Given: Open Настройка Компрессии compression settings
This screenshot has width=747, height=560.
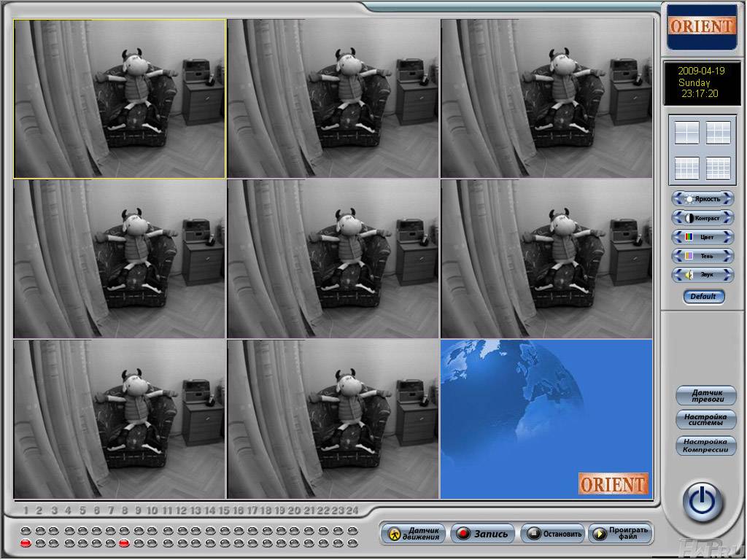Looking at the screenshot, I should (x=705, y=446).
